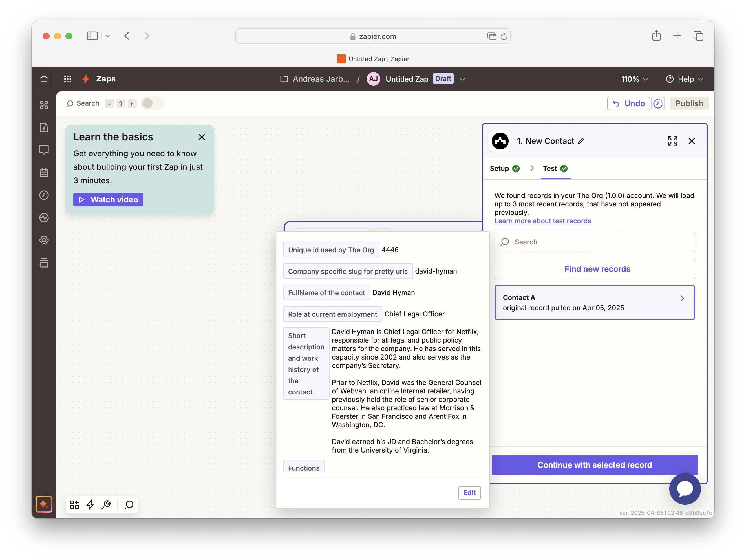746x560 pixels.
Task: Open the calendar icon in sidebar
Action: tap(44, 172)
